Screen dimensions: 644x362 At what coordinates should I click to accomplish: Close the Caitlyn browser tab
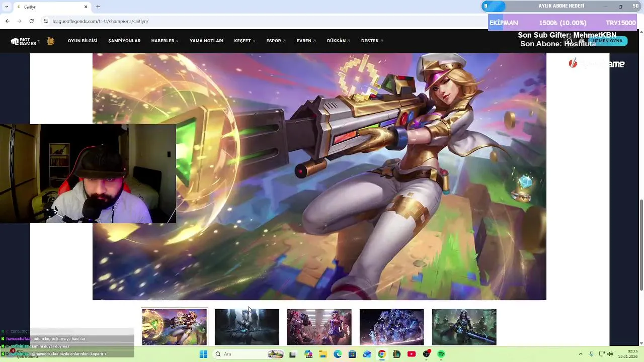pyautogui.click(x=86, y=7)
